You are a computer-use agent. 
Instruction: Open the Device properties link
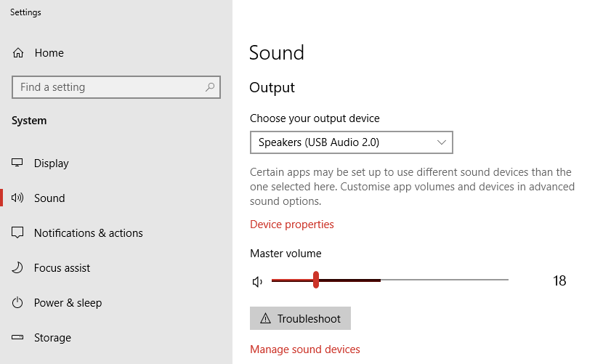(292, 225)
